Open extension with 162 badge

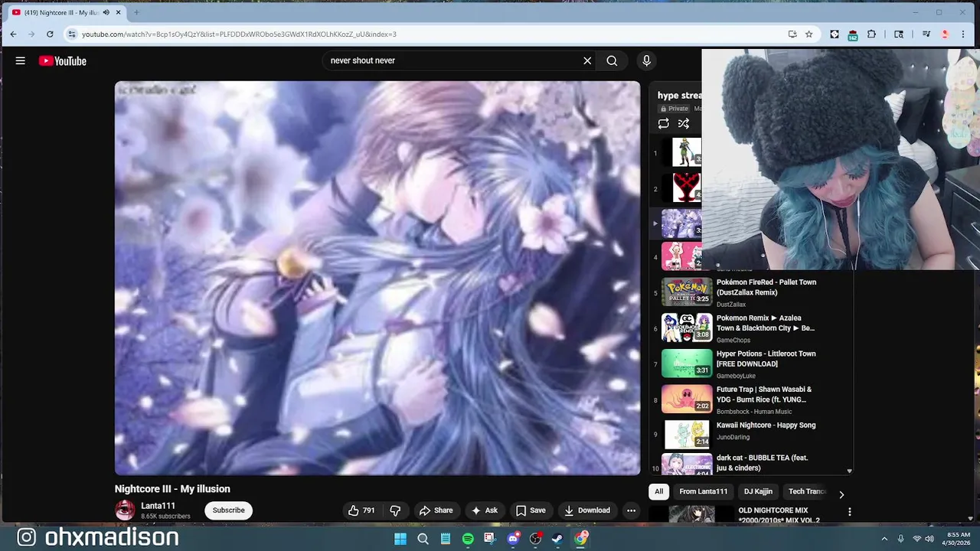click(x=852, y=34)
